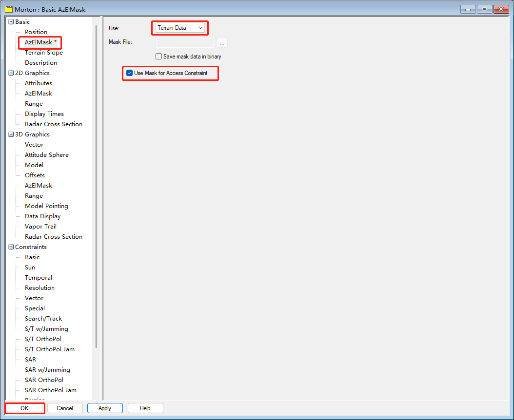
Task: Disable Use Mask for Access Constraint
Action: pyautogui.click(x=129, y=73)
